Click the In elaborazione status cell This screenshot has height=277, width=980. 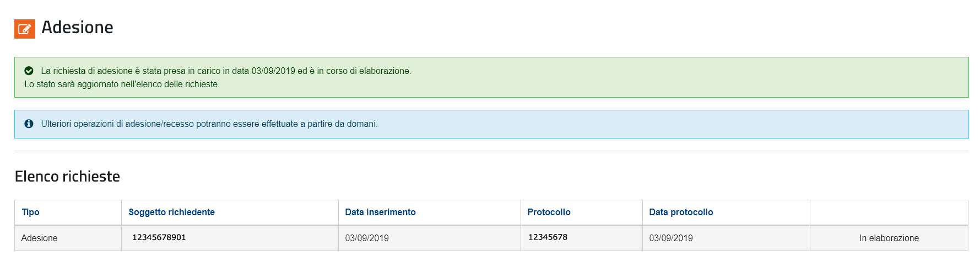click(889, 238)
